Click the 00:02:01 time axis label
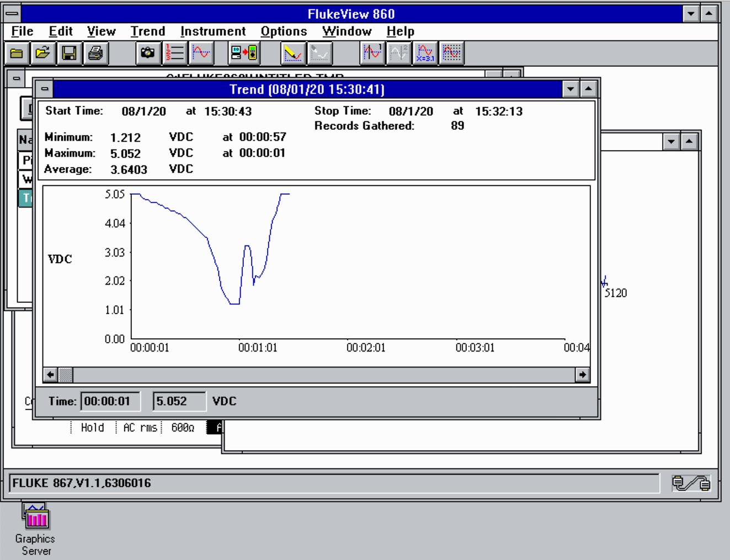 tap(366, 348)
